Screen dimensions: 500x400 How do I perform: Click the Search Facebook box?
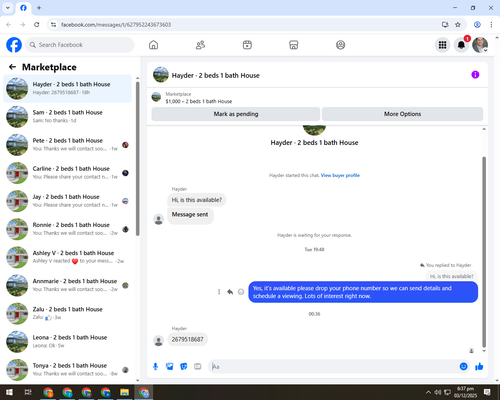coord(80,45)
